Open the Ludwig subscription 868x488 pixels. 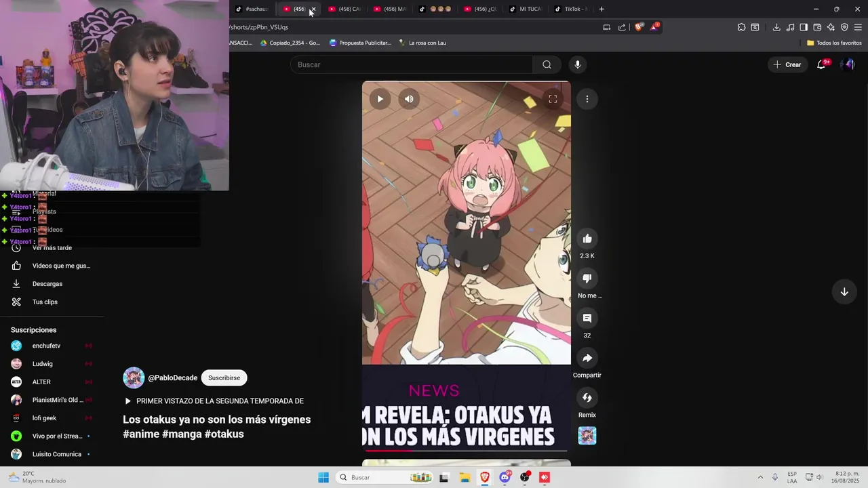tap(52, 364)
